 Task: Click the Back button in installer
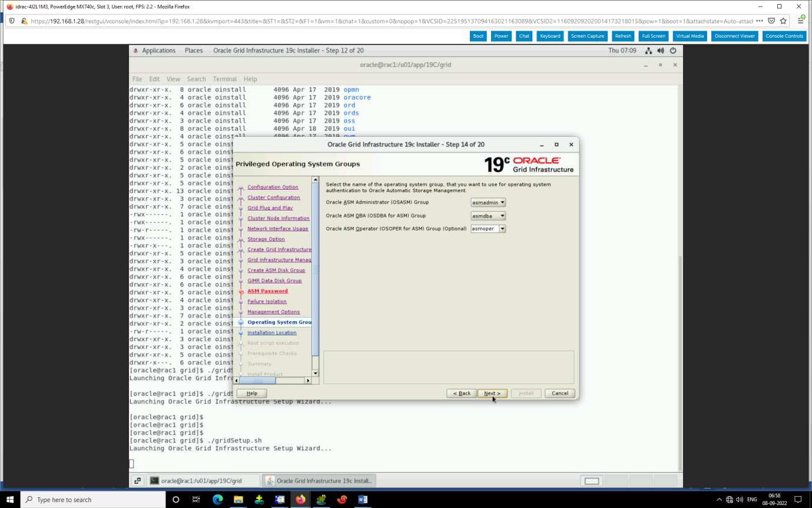tap(461, 393)
